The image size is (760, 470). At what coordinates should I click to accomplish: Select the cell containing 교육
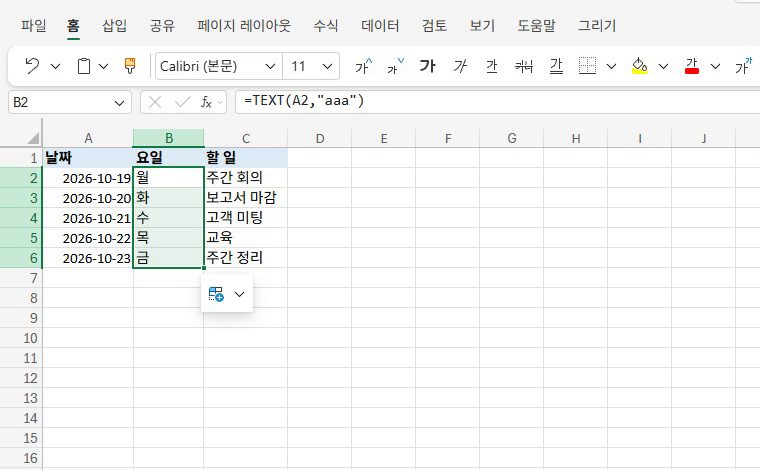pyautogui.click(x=246, y=238)
